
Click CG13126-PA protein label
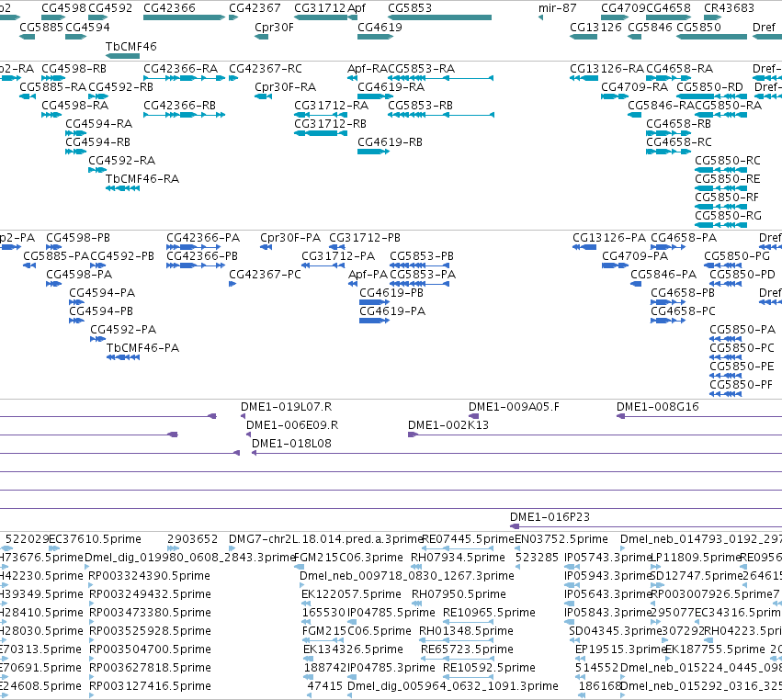coord(609,238)
